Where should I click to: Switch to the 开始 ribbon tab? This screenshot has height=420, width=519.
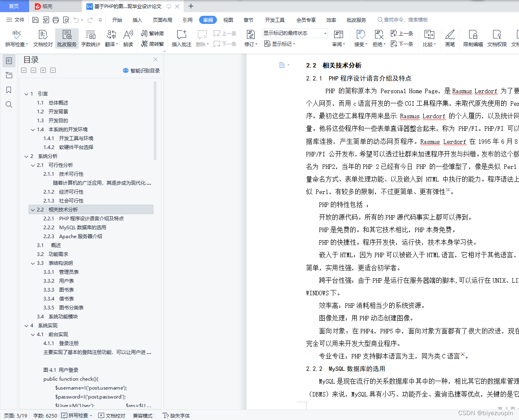point(117,20)
